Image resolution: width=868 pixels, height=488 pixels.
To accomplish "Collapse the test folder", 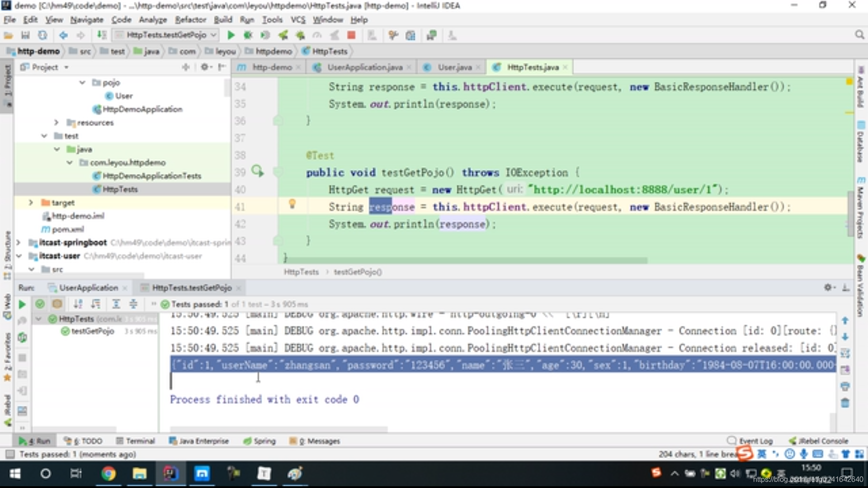I will pyautogui.click(x=44, y=136).
